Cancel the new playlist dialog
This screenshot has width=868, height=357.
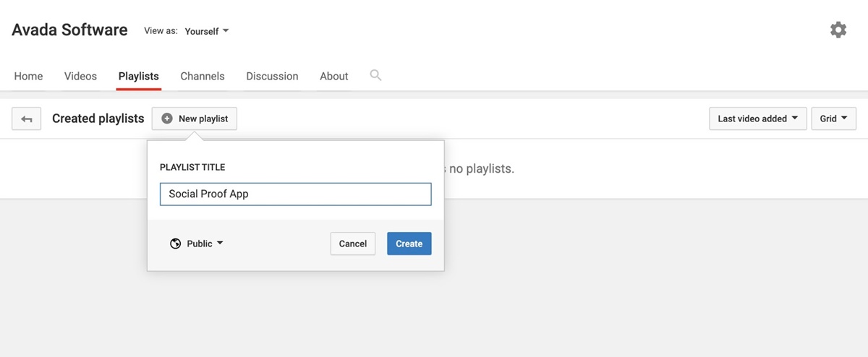tap(353, 244)
